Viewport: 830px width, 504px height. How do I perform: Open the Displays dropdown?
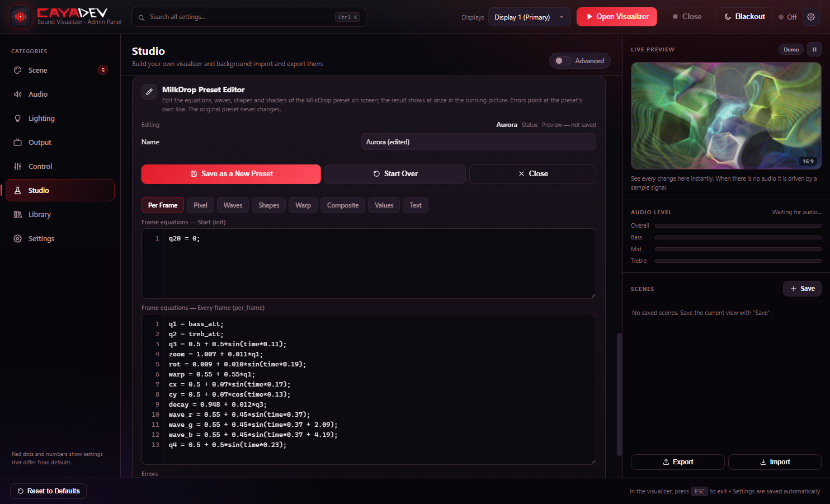coord(529,17)
